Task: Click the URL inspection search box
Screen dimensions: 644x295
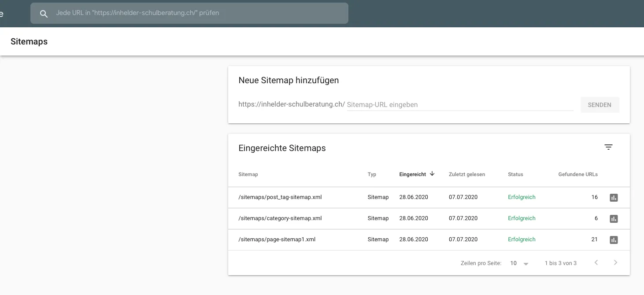Action: pyautogui.click(x=189, y=13)
